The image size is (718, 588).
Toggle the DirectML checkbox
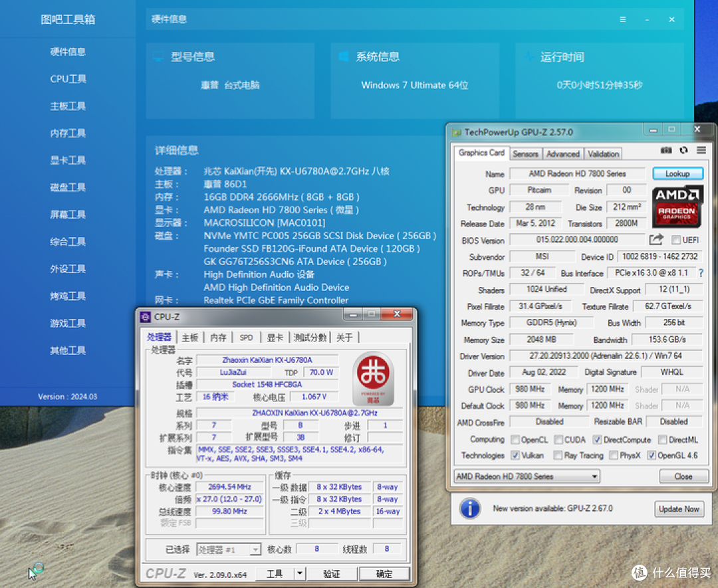click(x=662, y=439)
